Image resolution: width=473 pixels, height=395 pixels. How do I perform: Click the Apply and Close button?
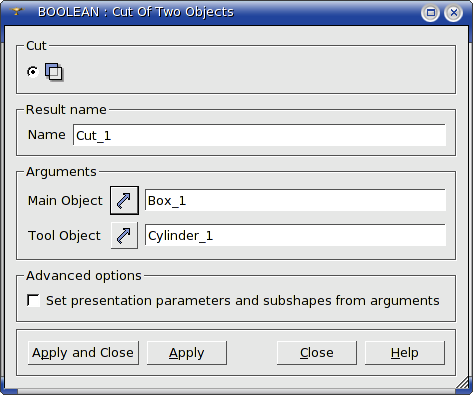click(83, 353)
